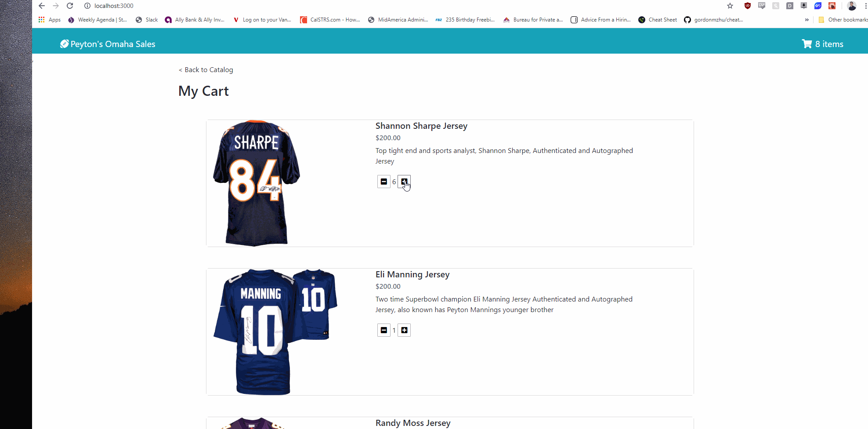Open the Cheat Sheet bookmark
868x429 pixels.
658,20
